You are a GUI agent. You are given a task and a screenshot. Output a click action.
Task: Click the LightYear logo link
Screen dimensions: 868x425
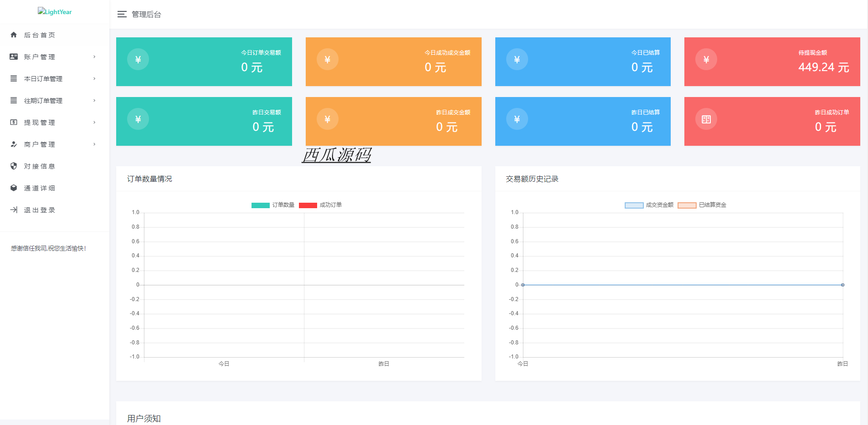point(55,12)
